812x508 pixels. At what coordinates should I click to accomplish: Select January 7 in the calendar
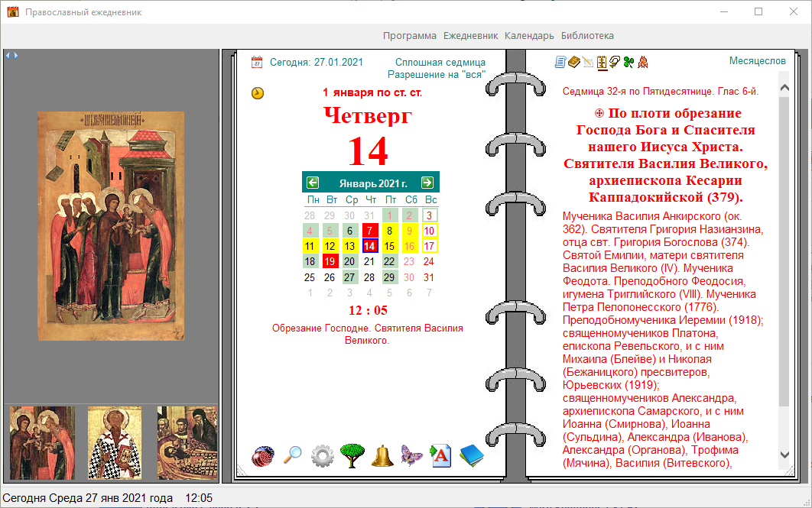pyautogui.click(x=370, y=231)
